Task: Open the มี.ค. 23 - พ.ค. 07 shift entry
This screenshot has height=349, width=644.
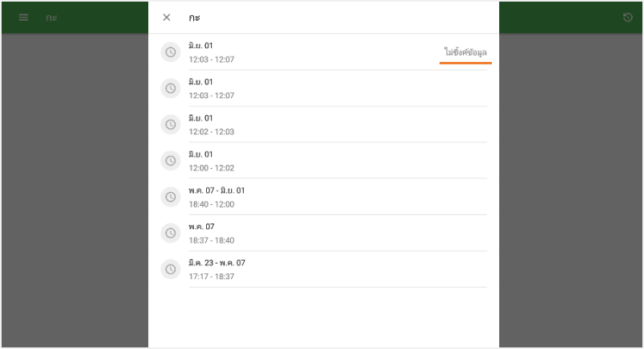Action: coord(217,269)
